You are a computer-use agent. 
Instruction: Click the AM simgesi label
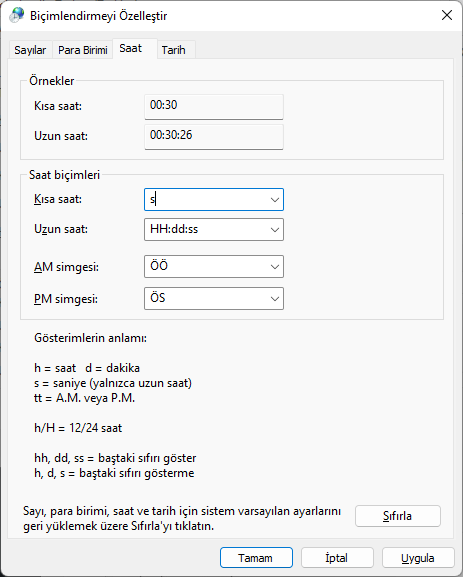pos(66,267)
